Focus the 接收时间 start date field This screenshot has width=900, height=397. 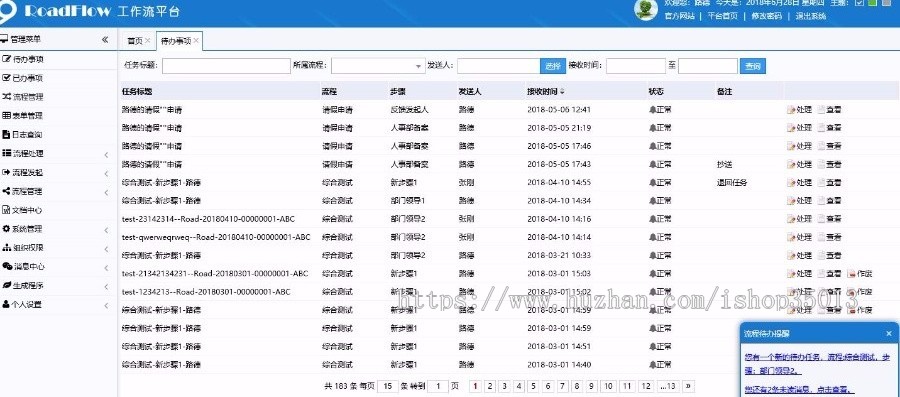(x=635, y=66)
